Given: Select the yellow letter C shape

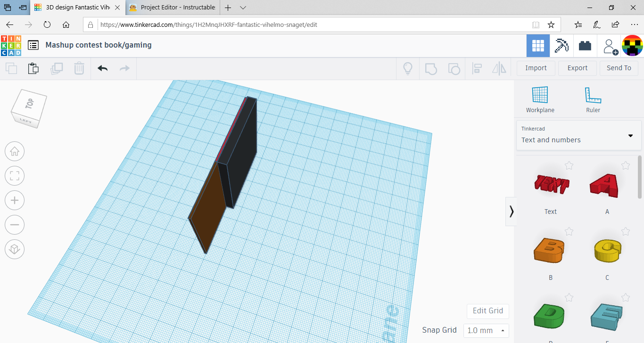Looking at the screenshot, I should (x=608, y=250).
